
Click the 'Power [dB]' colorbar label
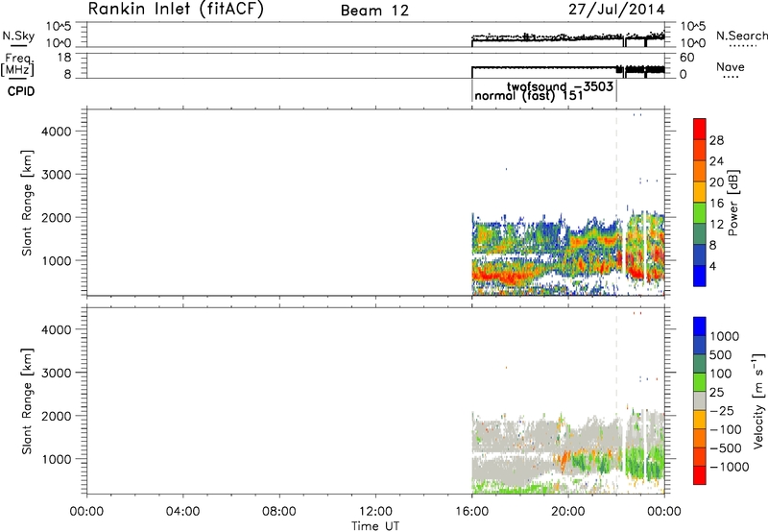point(732,203)
